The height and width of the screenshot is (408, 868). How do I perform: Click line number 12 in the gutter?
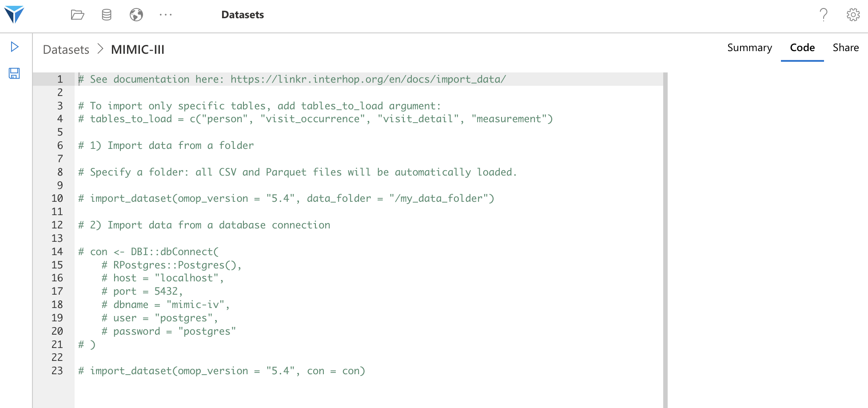click(57, 225)
